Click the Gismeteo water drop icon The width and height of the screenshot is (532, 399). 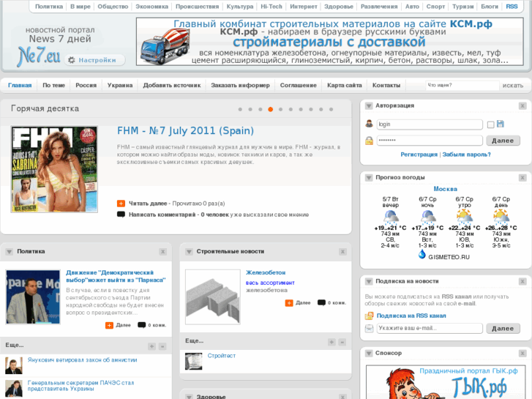coord(422,254)
